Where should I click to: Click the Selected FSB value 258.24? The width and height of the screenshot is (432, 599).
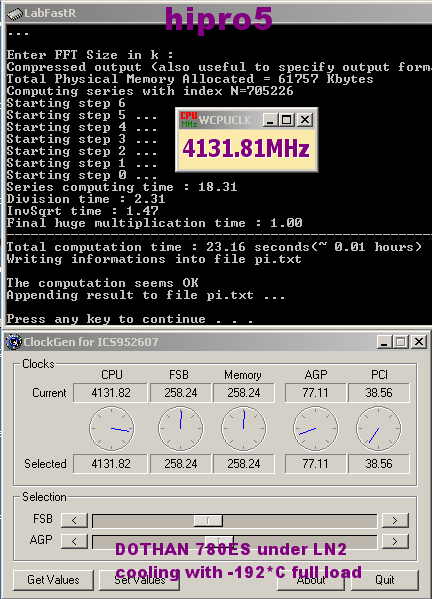point(181,464)
